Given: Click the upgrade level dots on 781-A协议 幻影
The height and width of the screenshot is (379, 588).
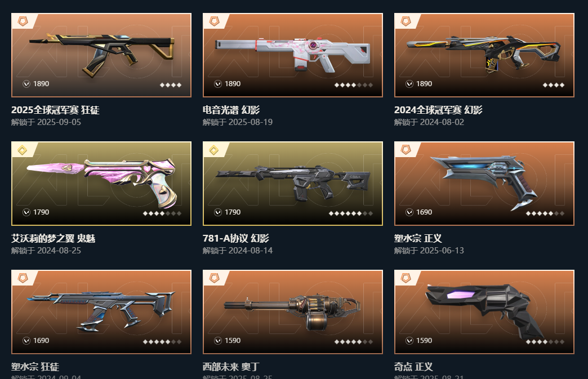Looking at the screenshot, I should tap(351, 213).
